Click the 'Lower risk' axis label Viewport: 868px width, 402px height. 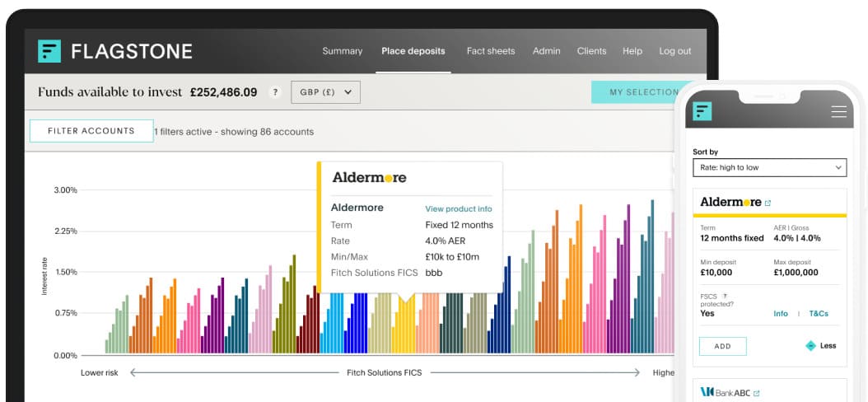(100, 372)
